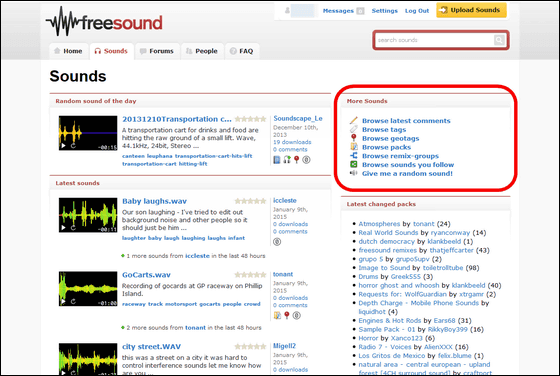Image resolution: width=560 pixels, height=376 pixels.
Task: Rate 20131210Transportation with the stars
Action: point(250,119)
